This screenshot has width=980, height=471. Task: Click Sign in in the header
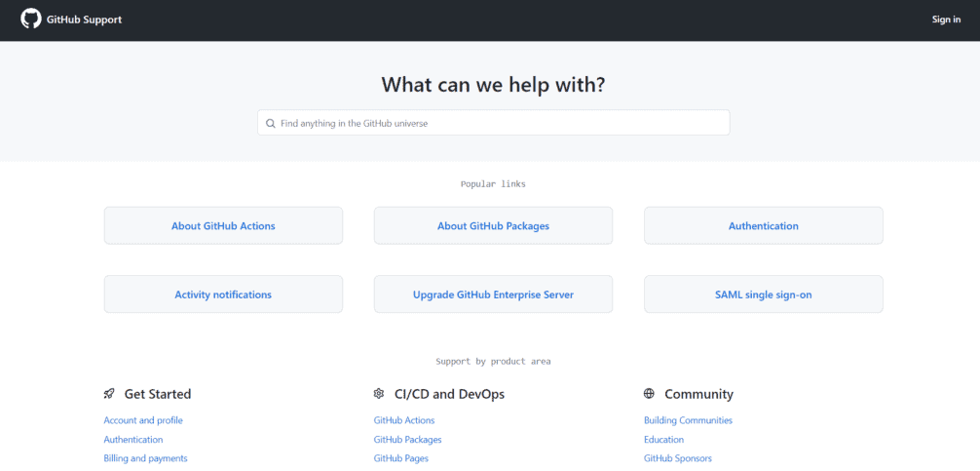(946, 20)
